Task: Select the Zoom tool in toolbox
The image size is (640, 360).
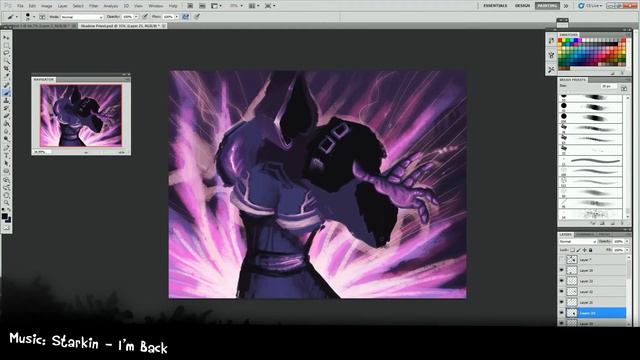Action: (6, 203)
